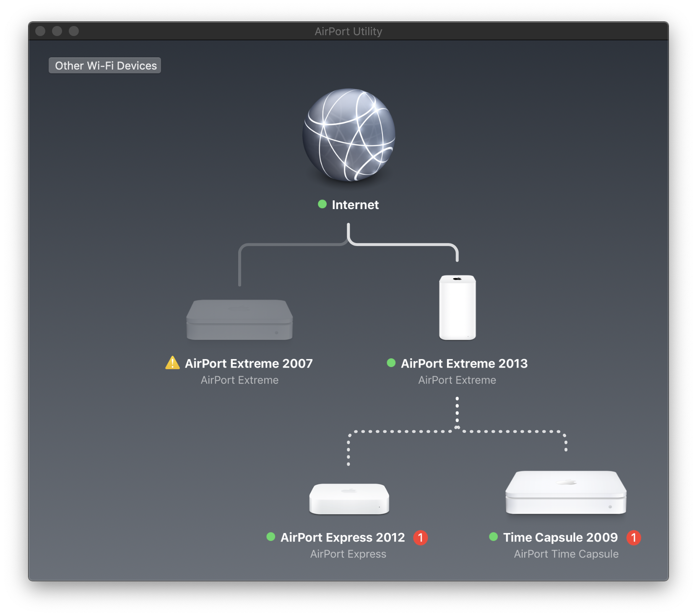This screenshot has height=616, width=697.
Task: Click the Time Capsule 2009 name label
Action: (560, 537)
